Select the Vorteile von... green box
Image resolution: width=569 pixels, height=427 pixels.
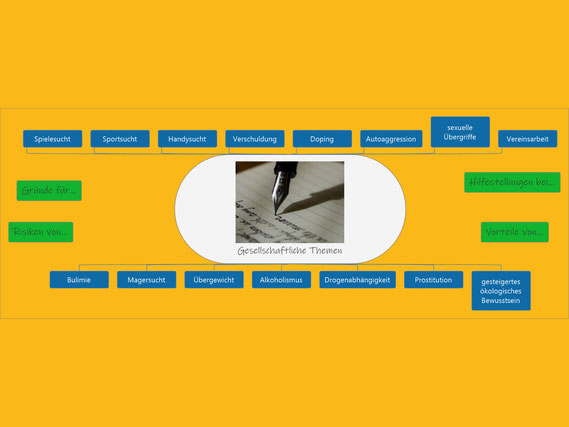pyautogui.click(x=515, y=232)
